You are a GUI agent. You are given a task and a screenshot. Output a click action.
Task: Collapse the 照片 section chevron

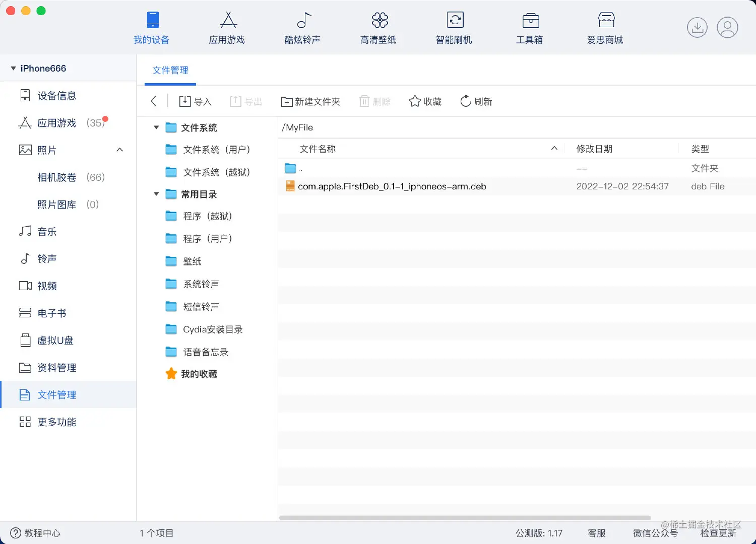(120, 150)
